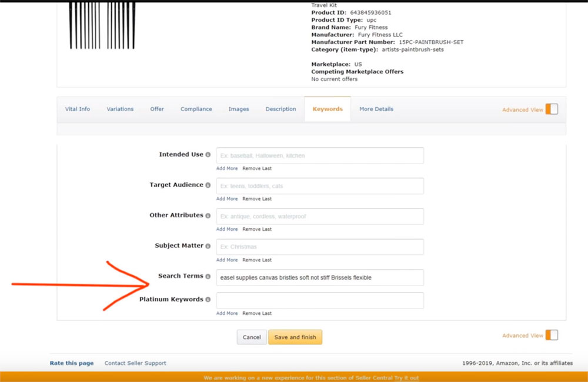Click info icon next to Intended Use
This screenshot has height=382, width=588.
208,155
